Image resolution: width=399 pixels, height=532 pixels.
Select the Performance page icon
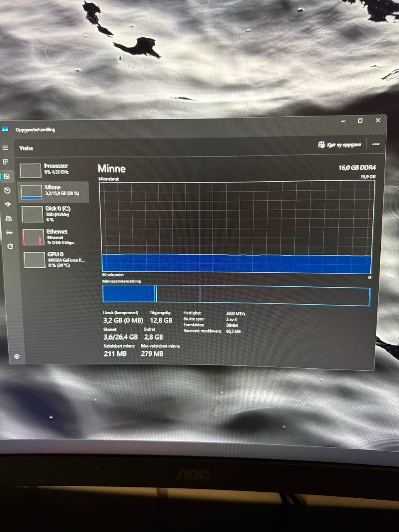(x=7, y=176)
